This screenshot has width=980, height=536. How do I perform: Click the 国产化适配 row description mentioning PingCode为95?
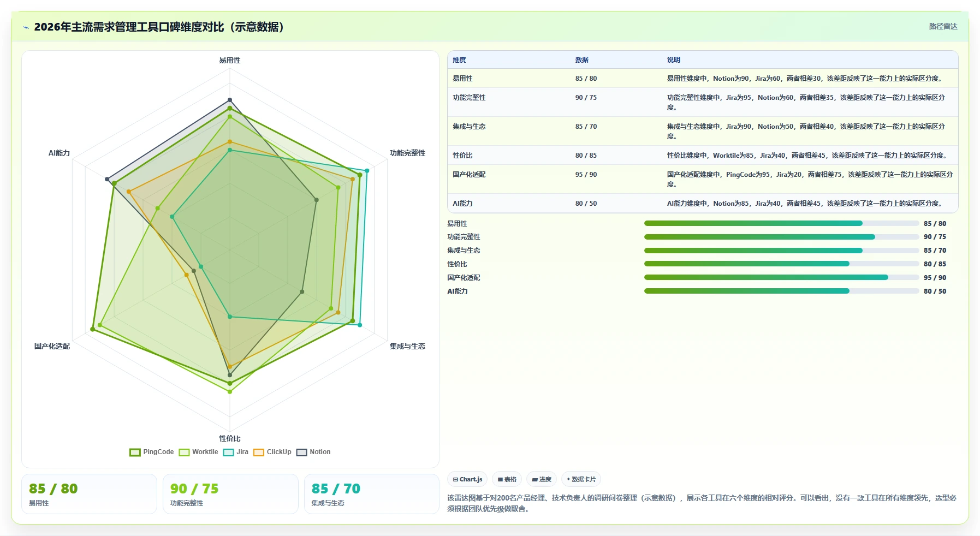tap(810, 180)
